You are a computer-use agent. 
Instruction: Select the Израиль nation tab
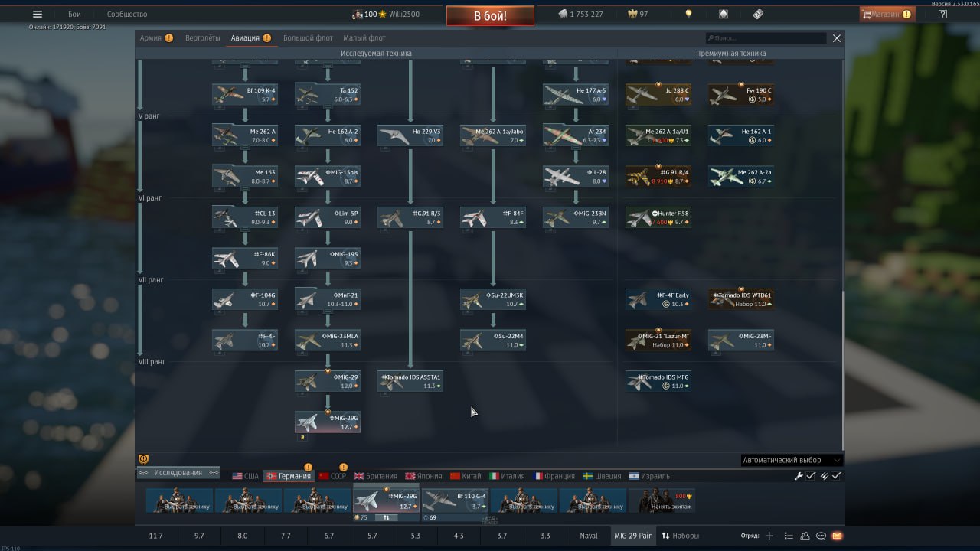pos(649,476)
